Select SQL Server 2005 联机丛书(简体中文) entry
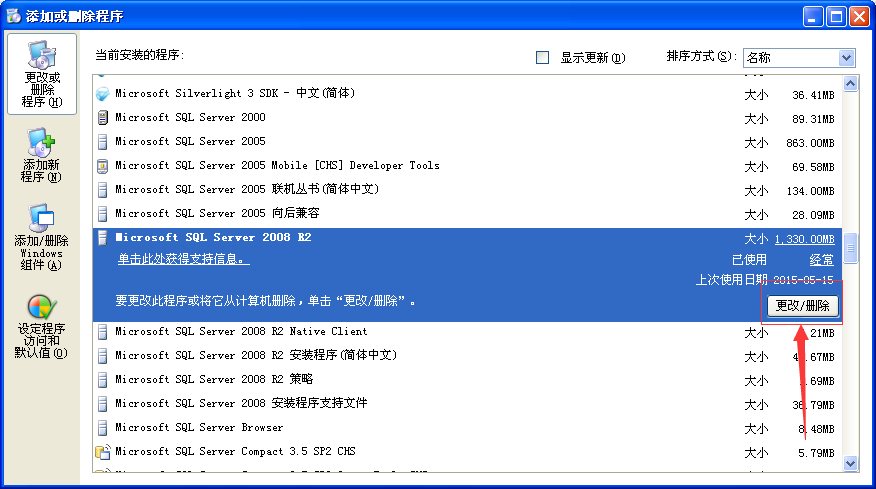This screenshot has height=489, width=876. (x=247, y=189)
